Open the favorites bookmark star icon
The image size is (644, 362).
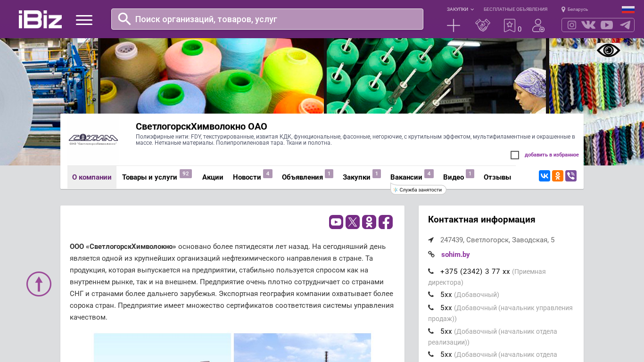pos(509,25)
